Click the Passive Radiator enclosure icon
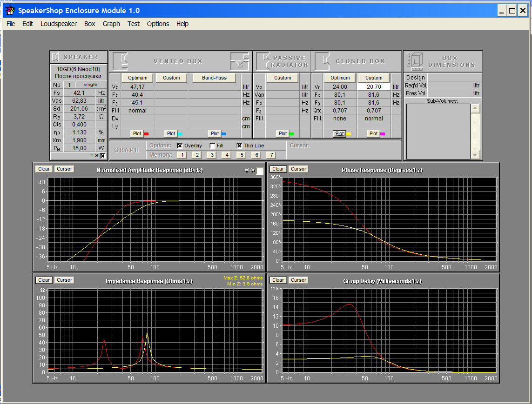The image size is (532, 404). 263,61
